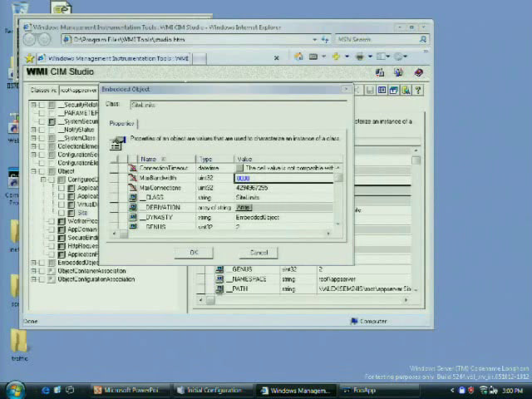The image size is (532, 399).
Task: Open the address bar dropdown arrow
Action: (314, 39)
